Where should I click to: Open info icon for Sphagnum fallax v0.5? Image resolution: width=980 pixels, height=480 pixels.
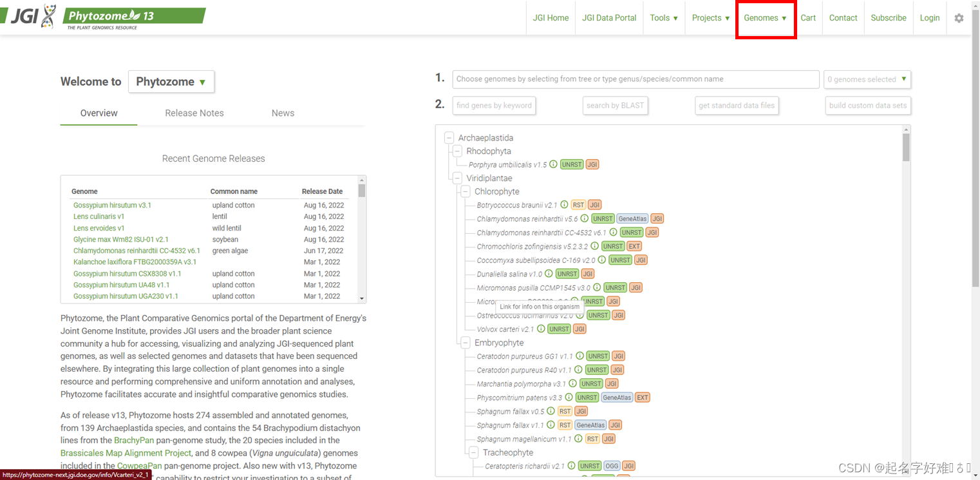pyautogui.click(x=551, y=411)
